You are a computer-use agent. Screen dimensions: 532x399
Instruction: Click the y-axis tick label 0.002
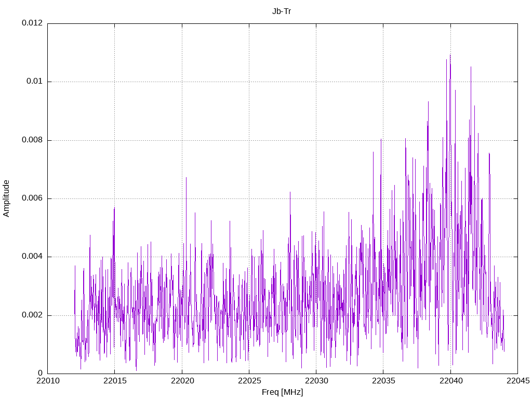pos(32,315)
